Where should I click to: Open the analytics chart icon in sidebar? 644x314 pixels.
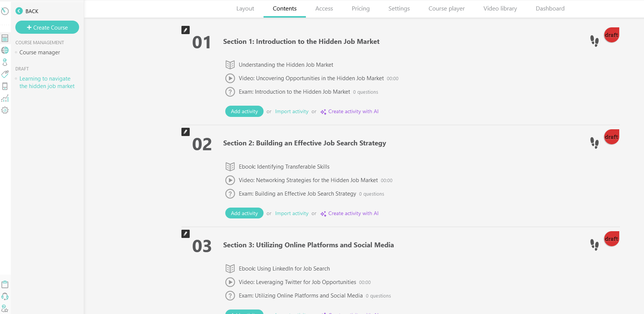tap(5, 98)
